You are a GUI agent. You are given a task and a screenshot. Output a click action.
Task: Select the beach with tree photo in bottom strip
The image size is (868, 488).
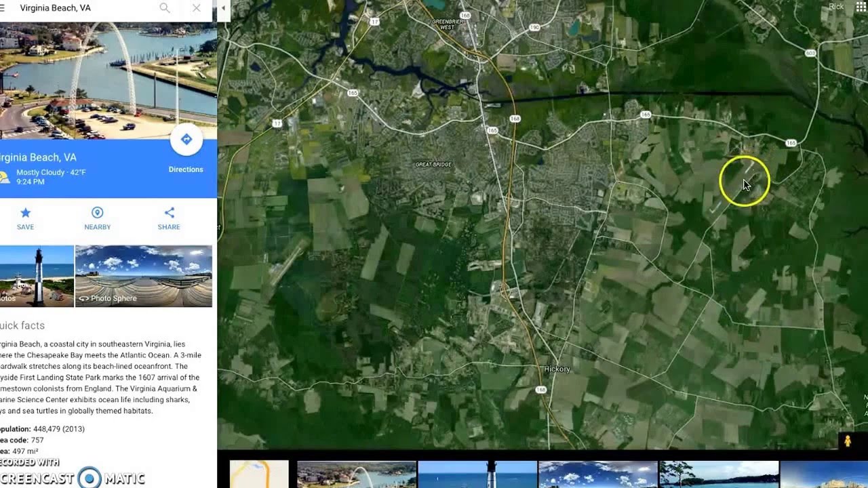click(x=719, y=474)
